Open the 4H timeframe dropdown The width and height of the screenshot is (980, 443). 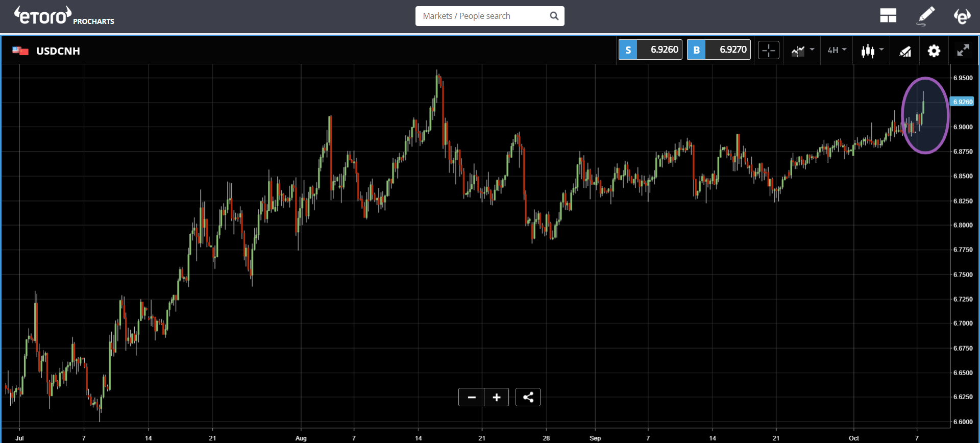pos(837,50)
